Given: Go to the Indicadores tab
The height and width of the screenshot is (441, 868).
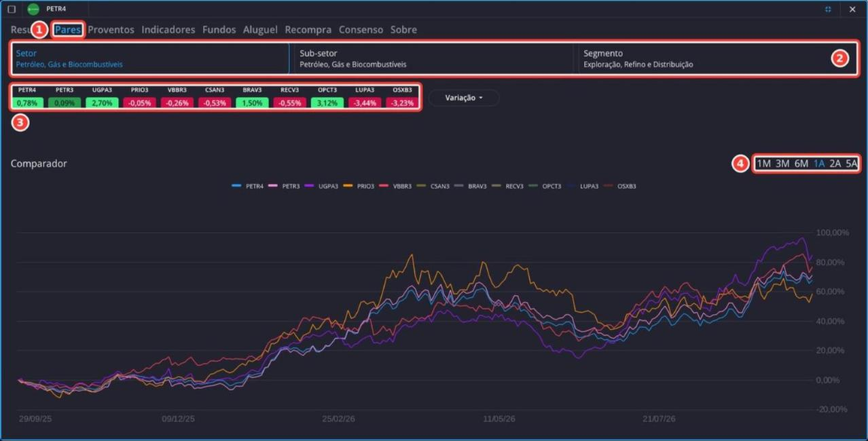Looking at the screenshot, I should pos(168,30).
